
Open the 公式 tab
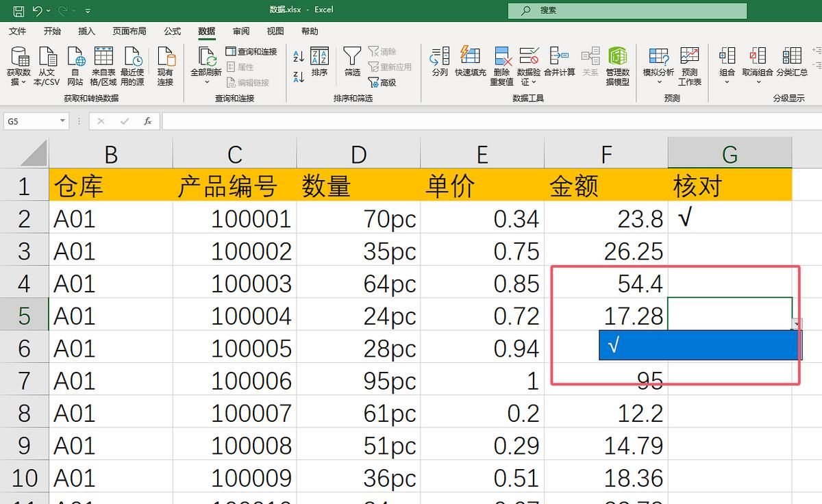coord(173,32)
